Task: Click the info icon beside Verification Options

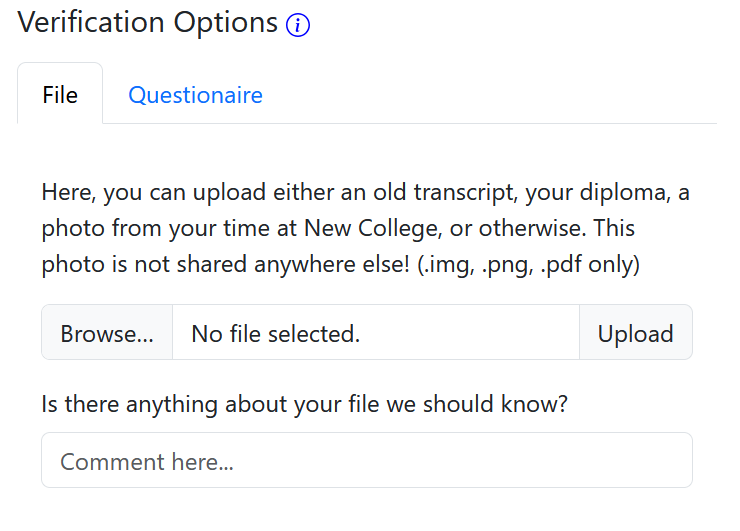Action: 298,26
